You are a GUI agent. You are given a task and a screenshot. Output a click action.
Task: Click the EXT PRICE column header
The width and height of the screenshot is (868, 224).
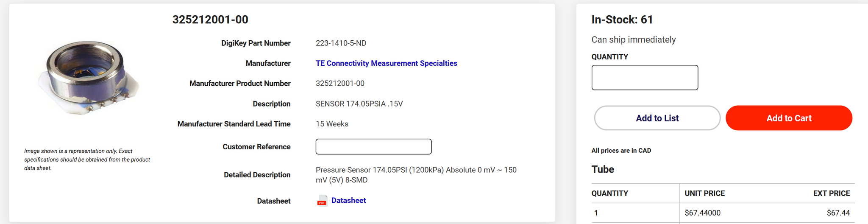click(x=831, y=193)
